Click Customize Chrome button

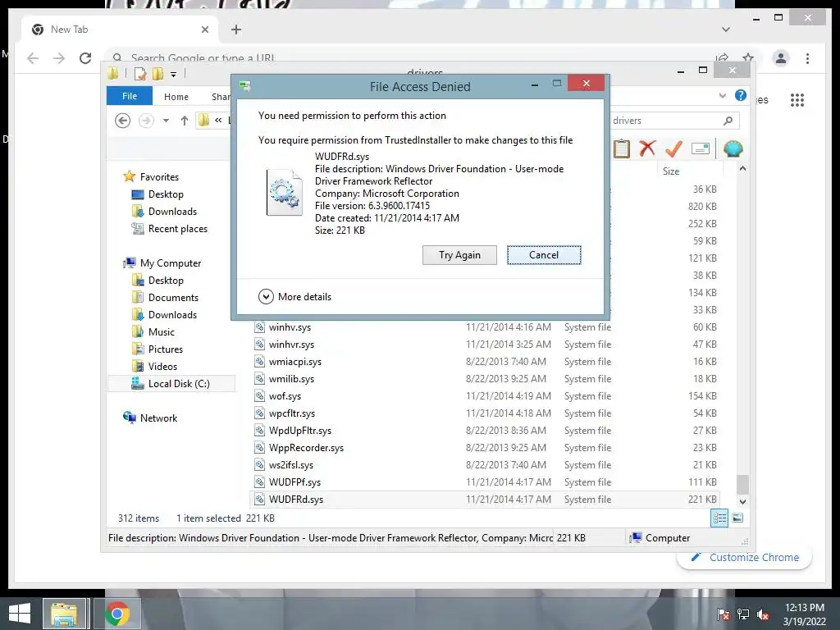click(x=745, y=557)
